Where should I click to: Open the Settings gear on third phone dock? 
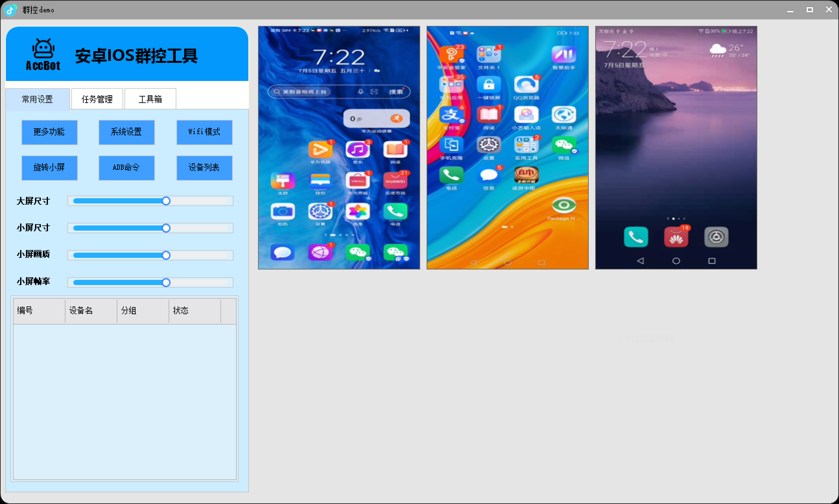[x=716, y=237]
